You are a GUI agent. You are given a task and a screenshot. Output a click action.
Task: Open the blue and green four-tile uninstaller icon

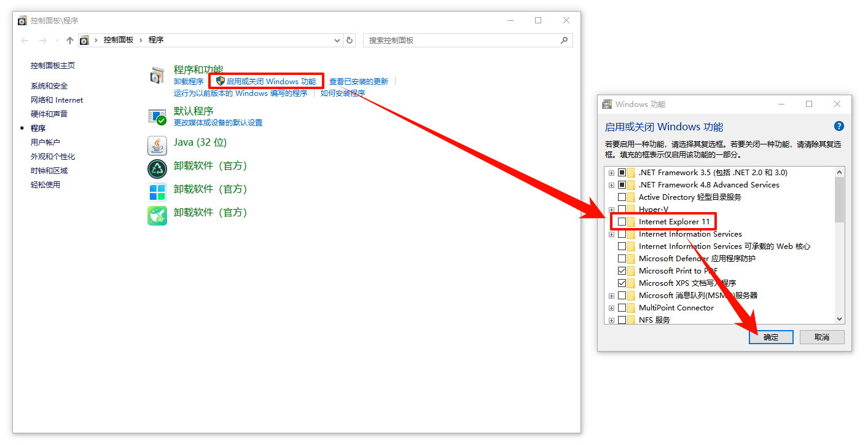tap(157, 192)
